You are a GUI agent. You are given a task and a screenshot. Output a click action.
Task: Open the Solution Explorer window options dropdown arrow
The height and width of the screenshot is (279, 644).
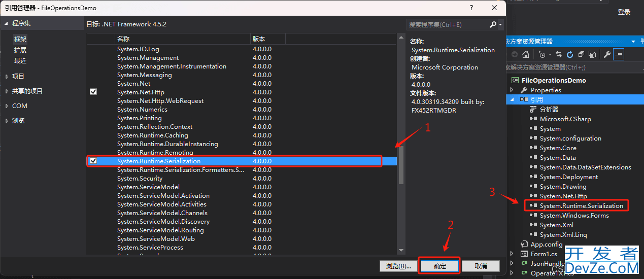(633, 41)
